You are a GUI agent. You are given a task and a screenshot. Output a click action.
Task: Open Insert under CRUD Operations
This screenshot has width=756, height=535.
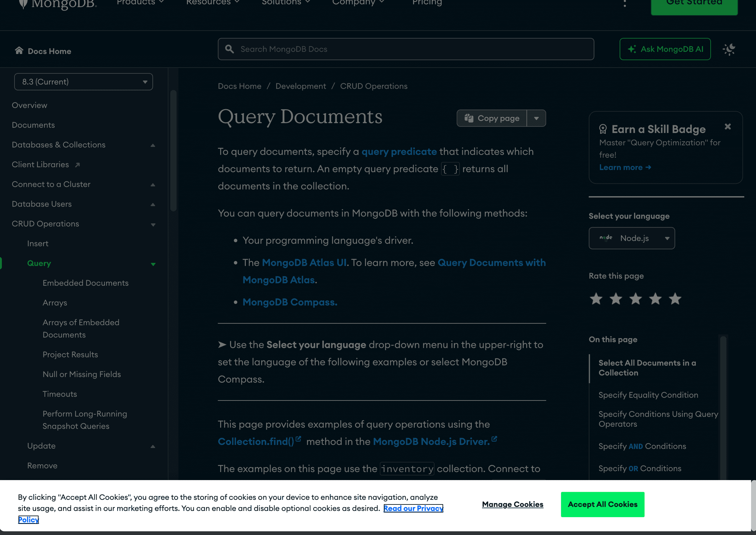[38, 244]
